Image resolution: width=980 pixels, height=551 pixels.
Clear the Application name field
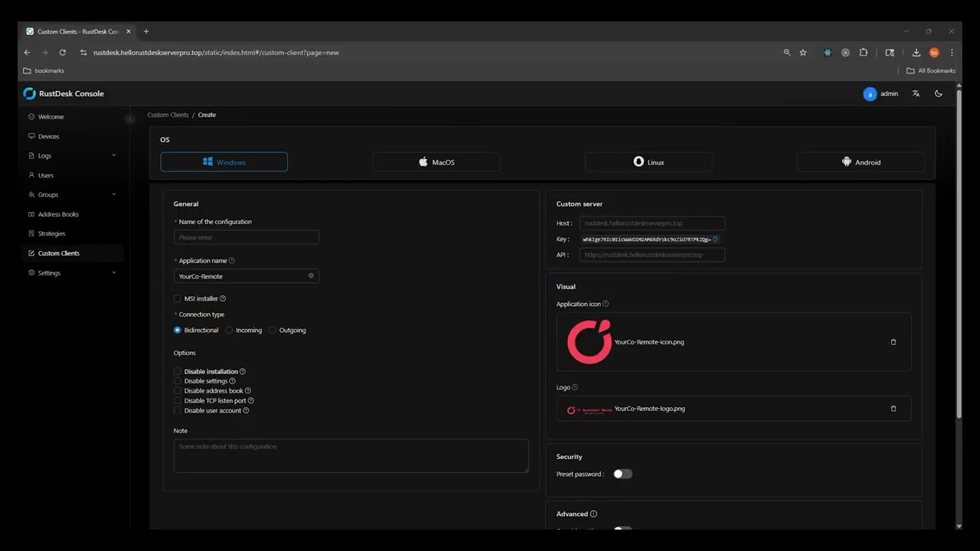click(x=311, y=275)
